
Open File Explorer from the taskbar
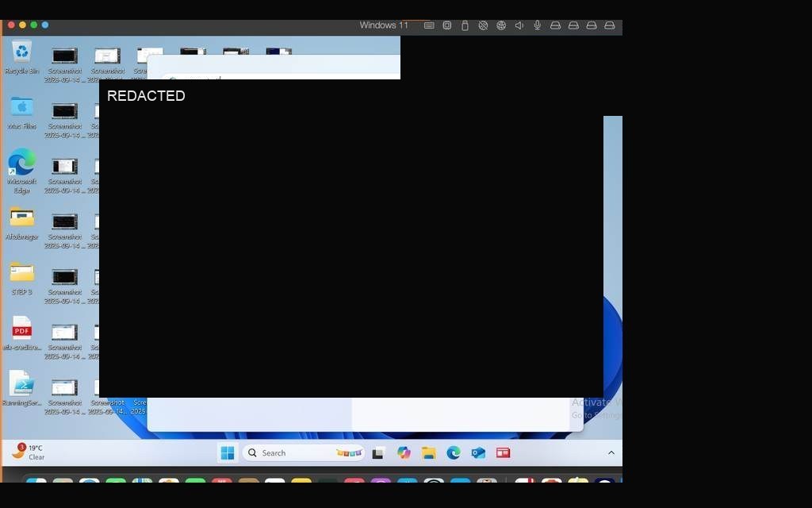click(428, 453)
